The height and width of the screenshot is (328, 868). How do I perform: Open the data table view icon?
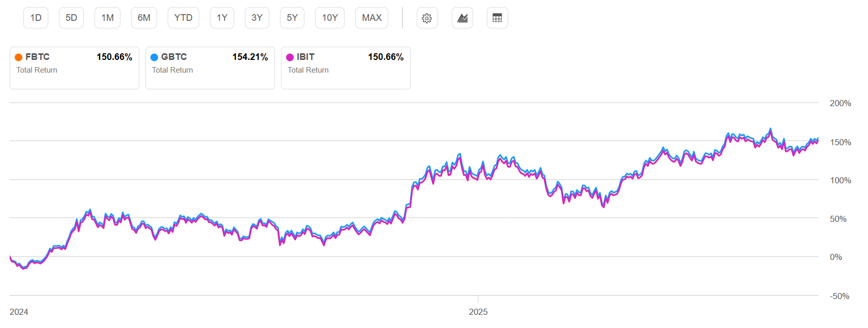coord(497,18)
